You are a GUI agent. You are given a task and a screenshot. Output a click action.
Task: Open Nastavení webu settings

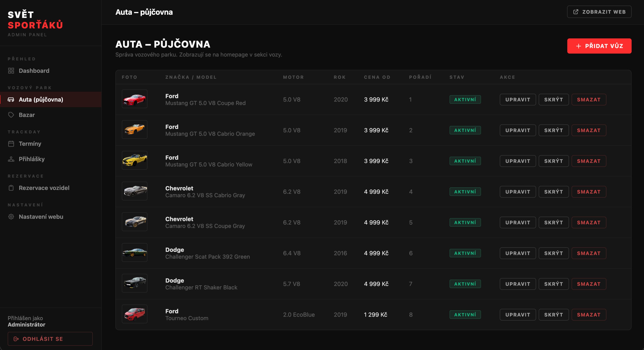[x=51, y=217]
